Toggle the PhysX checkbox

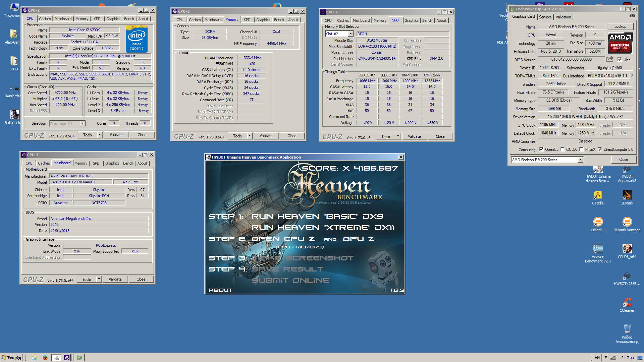click(581, 149)
